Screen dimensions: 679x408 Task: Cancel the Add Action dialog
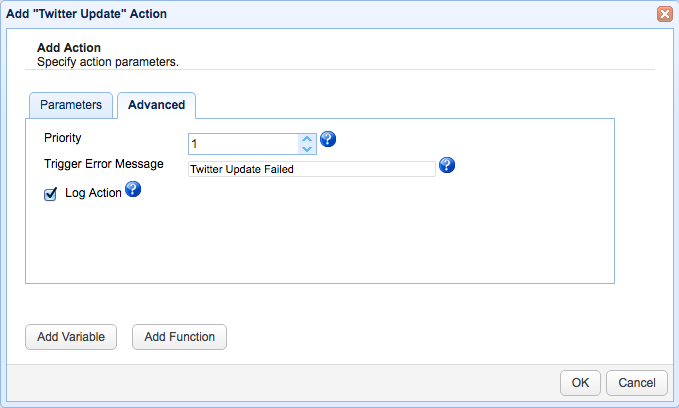point(637,382)
